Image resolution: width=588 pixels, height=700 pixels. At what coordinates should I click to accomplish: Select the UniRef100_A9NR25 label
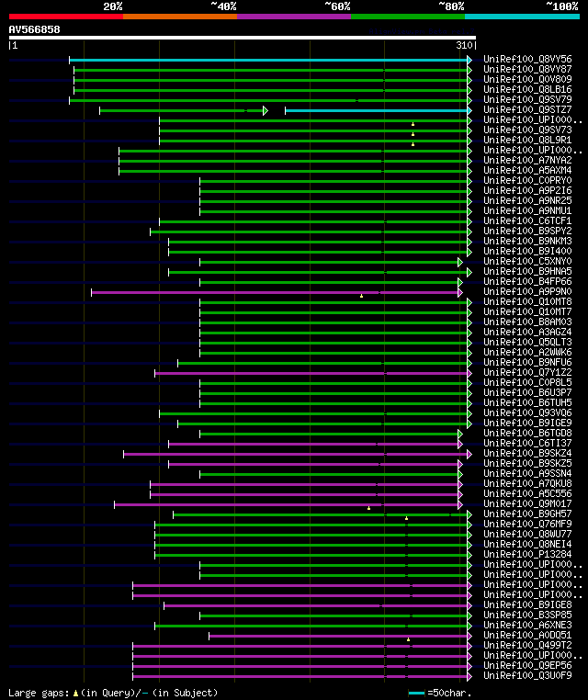[527, 201]
